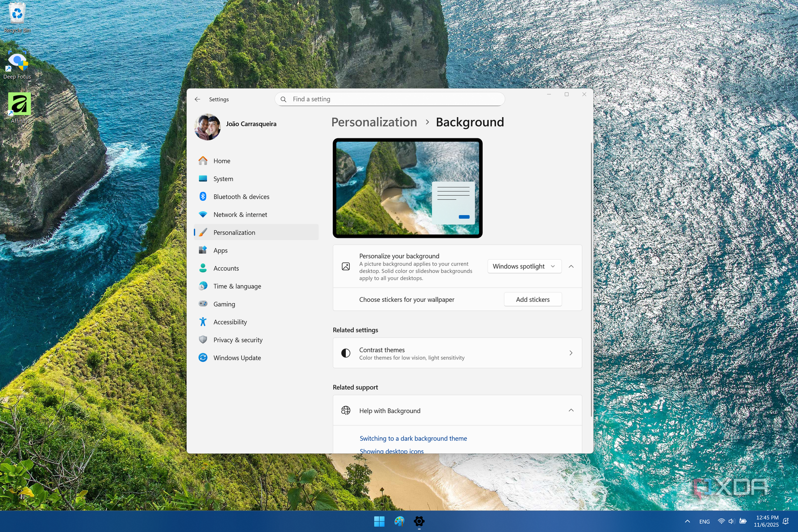Click the Privacy & security shield icon

click(203, 340)
